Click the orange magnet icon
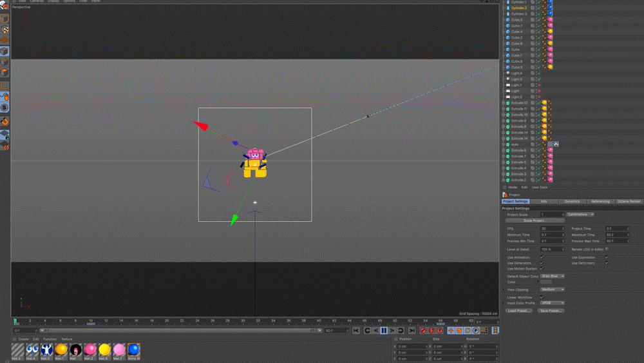The image size is (644, 363). [5, 122]
